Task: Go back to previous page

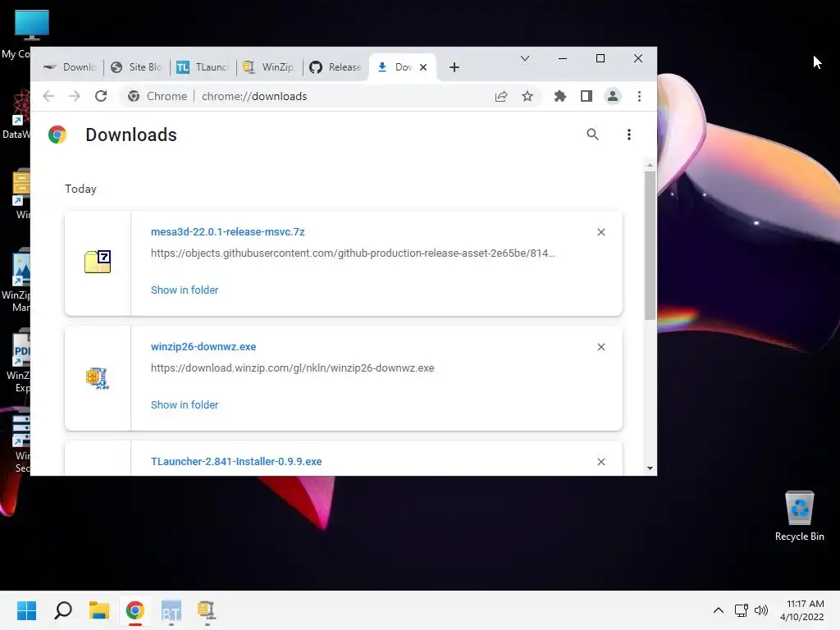Action: 48,97
